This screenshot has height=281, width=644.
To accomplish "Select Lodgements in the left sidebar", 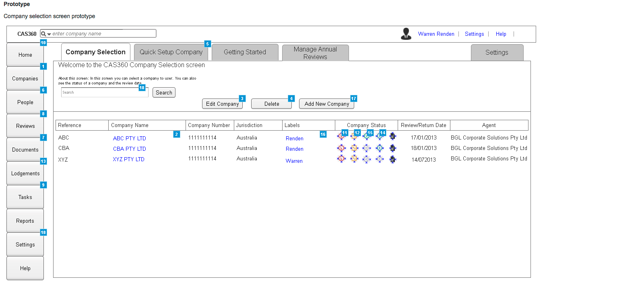I will tap(25, 173).
